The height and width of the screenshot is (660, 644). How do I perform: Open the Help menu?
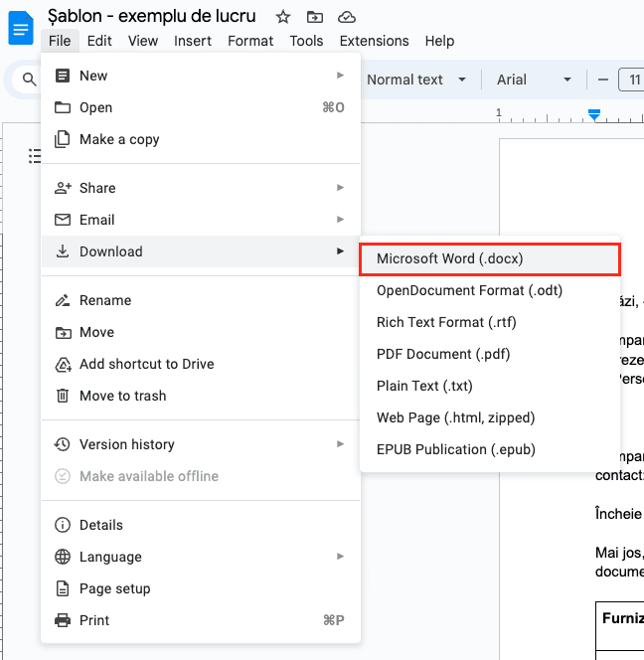pos(439,41)
